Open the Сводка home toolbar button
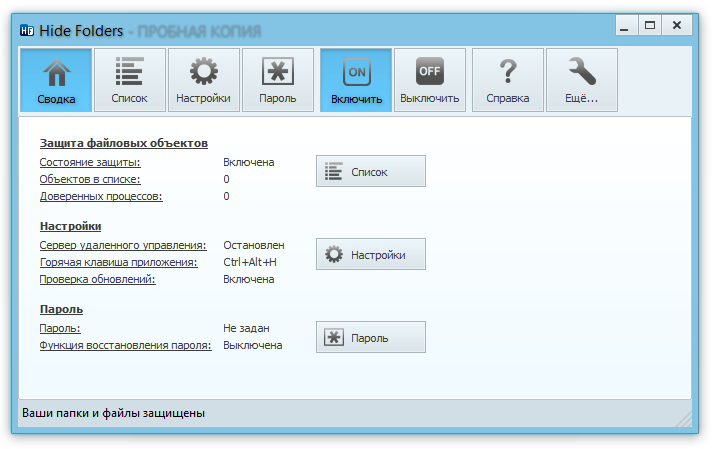Viewport: 721px width, 449px height. (56, 80)
